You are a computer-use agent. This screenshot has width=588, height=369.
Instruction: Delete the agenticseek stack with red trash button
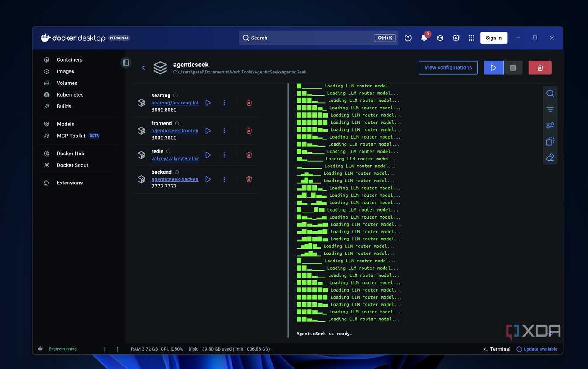(x=540, y=68)
